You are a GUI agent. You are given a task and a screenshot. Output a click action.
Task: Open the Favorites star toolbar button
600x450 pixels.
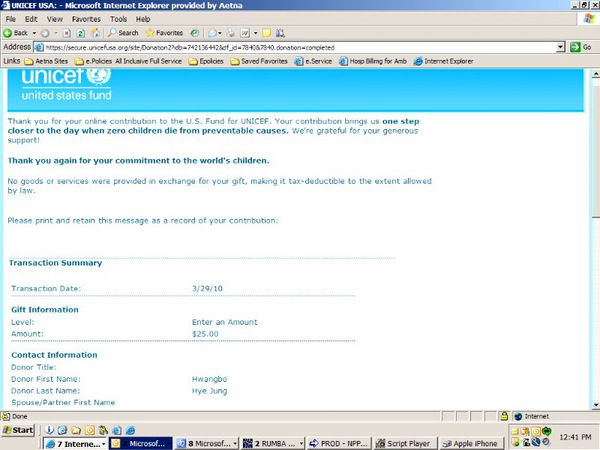[164, 33]
